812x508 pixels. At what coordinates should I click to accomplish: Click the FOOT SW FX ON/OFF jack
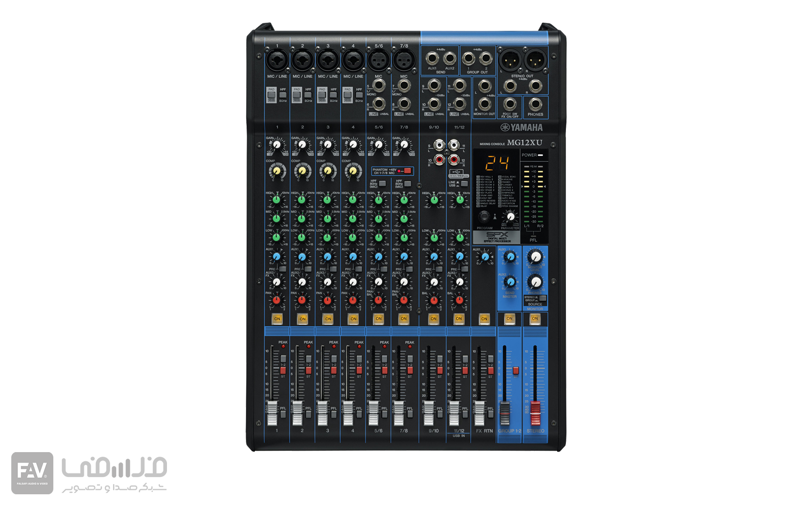click(510, 104)
